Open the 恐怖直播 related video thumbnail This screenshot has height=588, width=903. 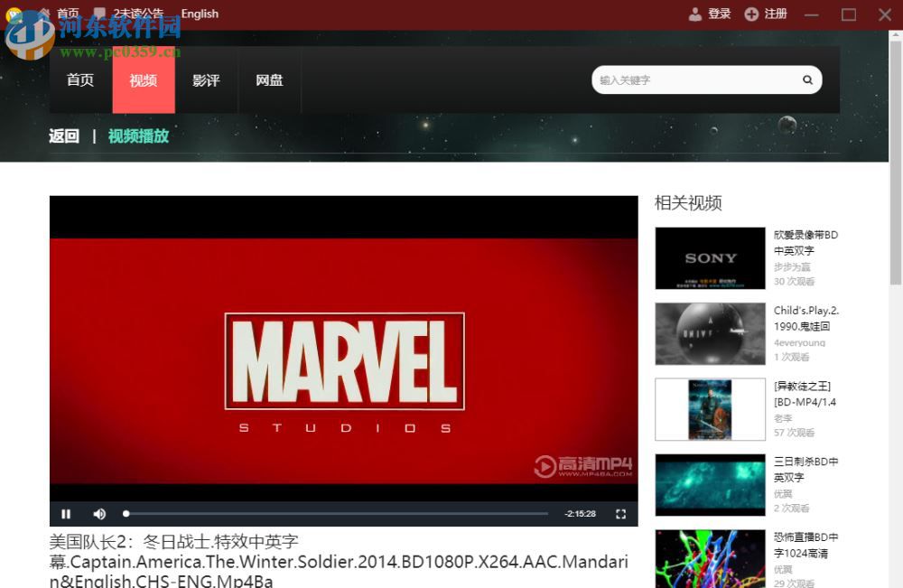point(710,558)
